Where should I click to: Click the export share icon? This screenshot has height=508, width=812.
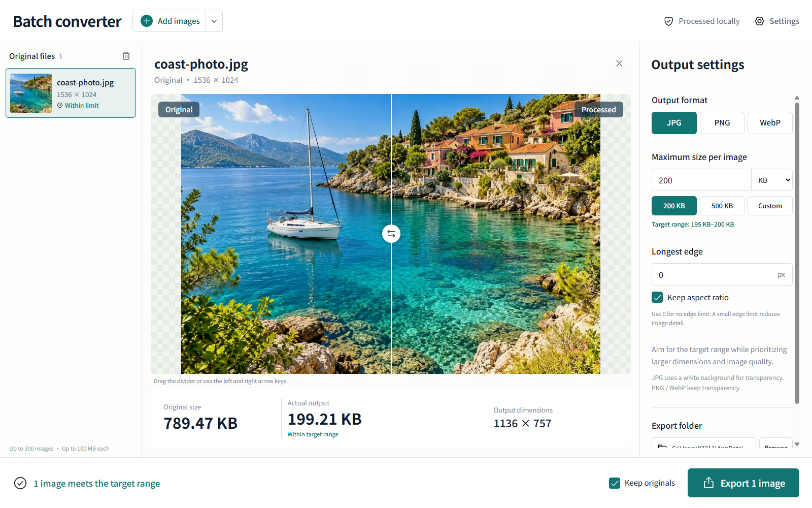pyautogui.click(x=709, y=483)
